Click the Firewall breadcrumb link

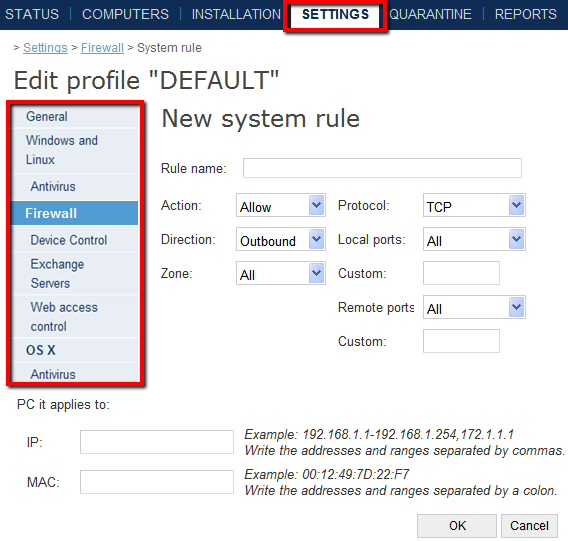coord(102,48)
